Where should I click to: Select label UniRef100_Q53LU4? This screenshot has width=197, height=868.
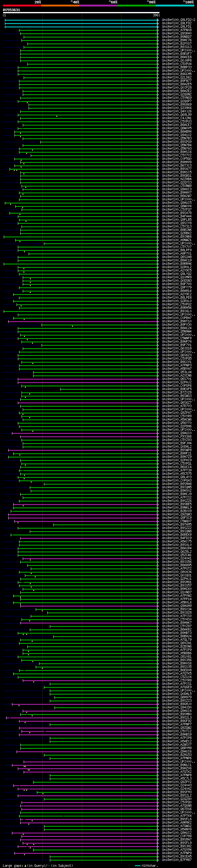[x=177, y=372]
